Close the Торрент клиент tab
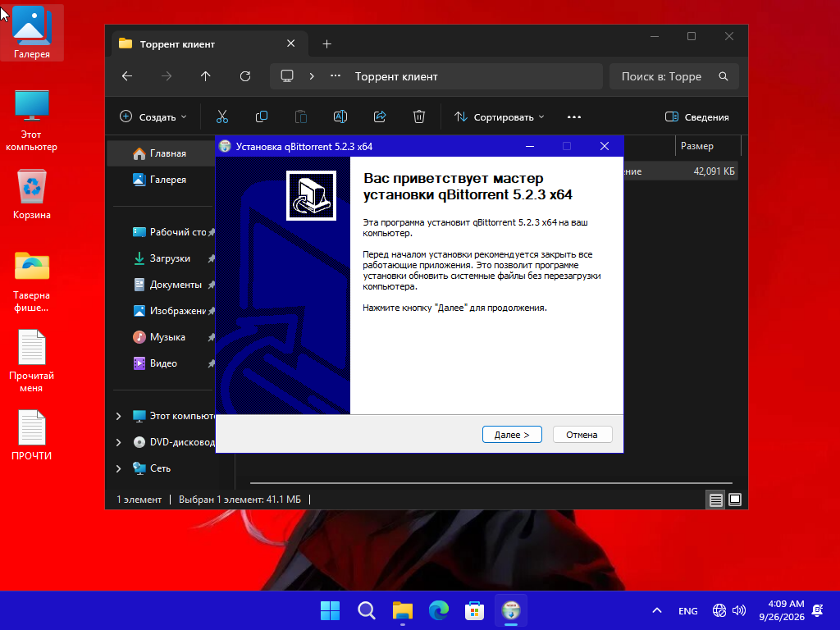 291,43
